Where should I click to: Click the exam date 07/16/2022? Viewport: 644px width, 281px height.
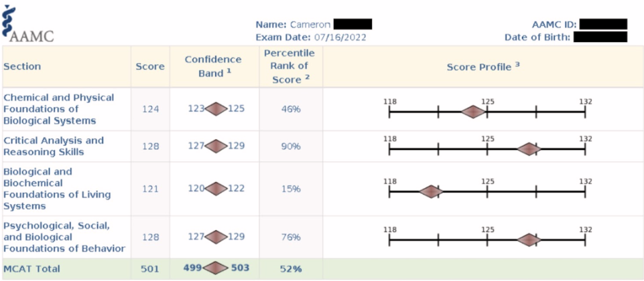341,37
